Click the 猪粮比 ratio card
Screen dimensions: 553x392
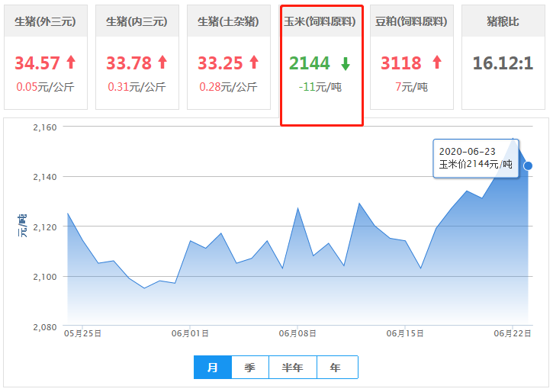tap(503, 59)
